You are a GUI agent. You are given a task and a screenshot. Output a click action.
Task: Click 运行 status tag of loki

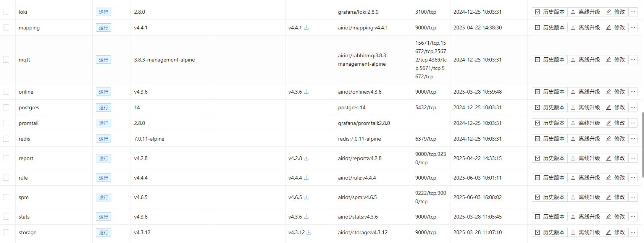[x=103, y=12]
